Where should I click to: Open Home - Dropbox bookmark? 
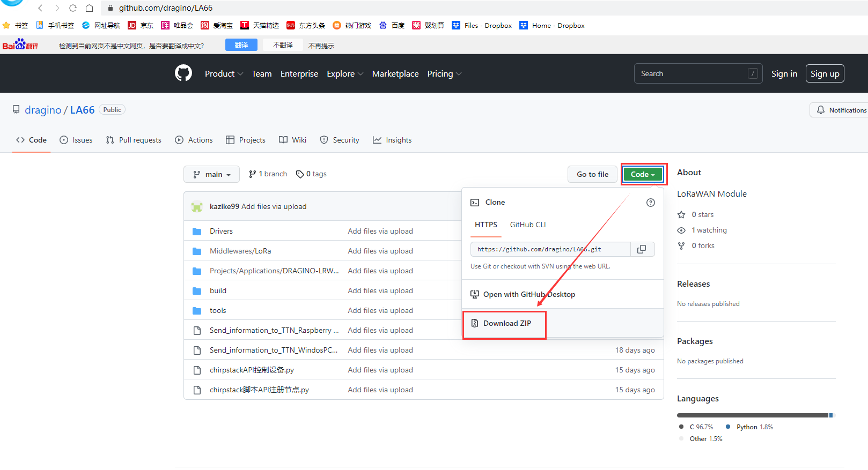pos(552,25)
